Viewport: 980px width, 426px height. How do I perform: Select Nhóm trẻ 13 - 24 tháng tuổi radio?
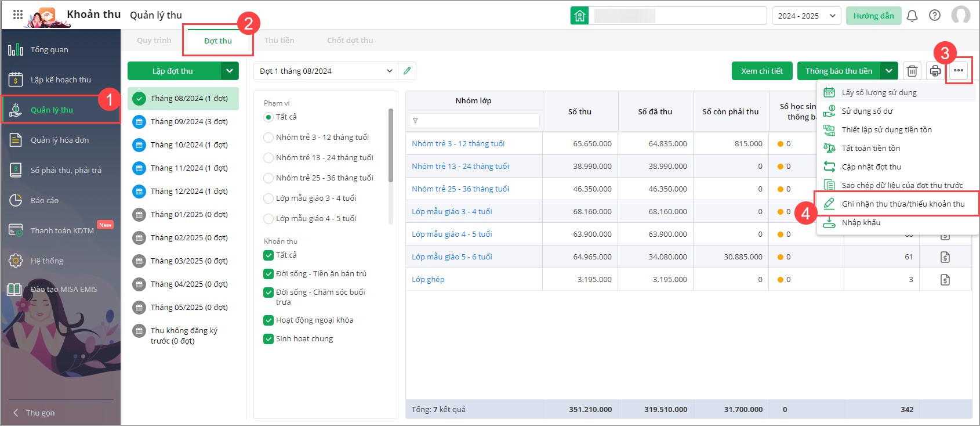point(268,158)
